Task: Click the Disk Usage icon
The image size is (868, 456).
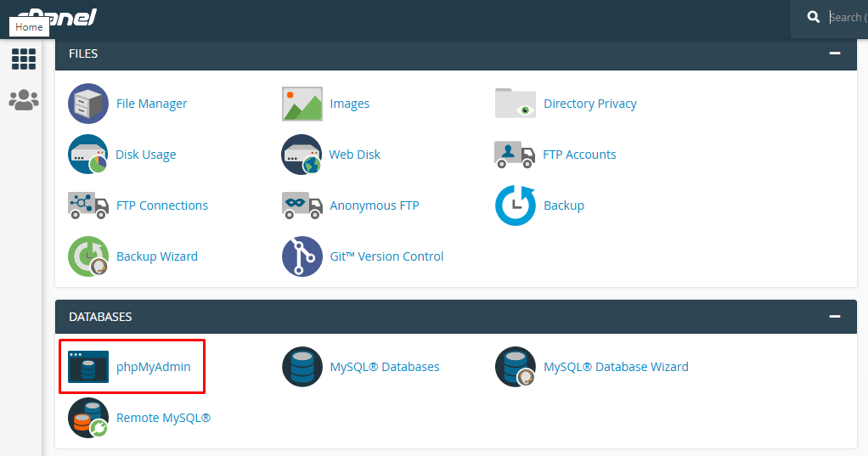Action: tap(88, 155)
